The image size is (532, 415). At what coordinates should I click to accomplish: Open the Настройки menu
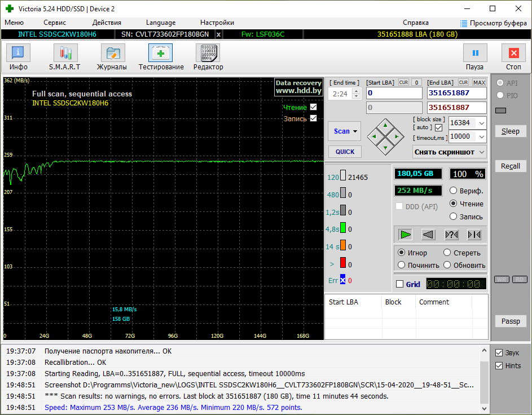point(217,23)
